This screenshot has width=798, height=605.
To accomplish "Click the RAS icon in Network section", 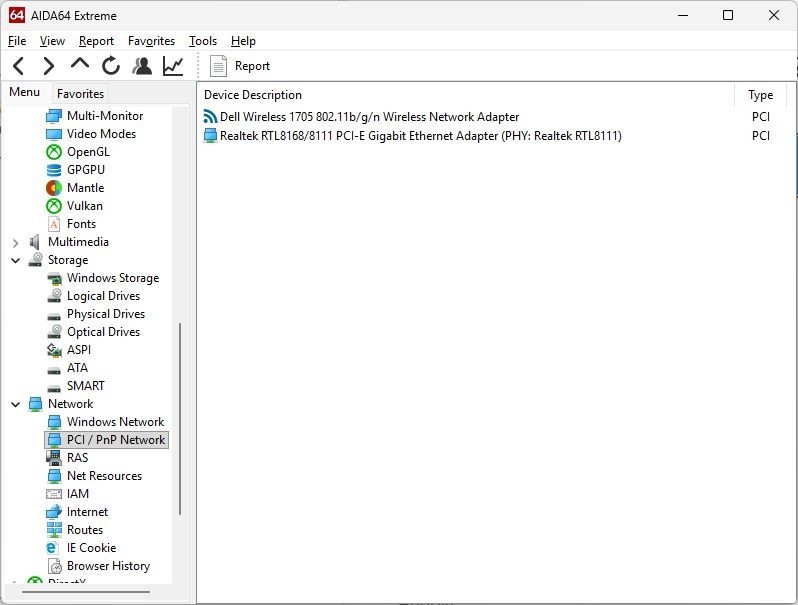I will click(54, 458).
